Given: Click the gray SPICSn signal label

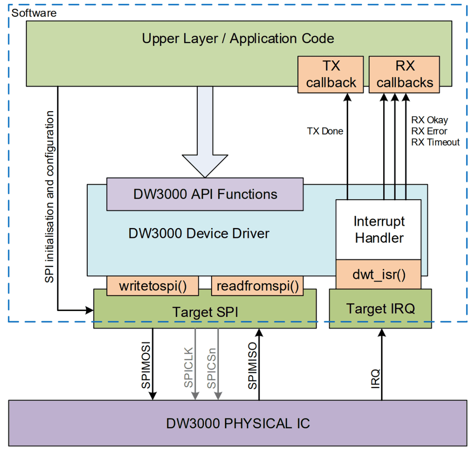Looking at the screenshot, I should [211, 368].
